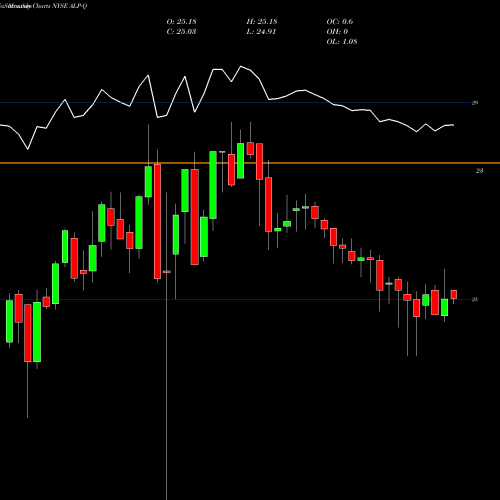The height and width of the screenshot is (500, 500).
Task: Click the orange horizontal resistance line
Action: [x=250, y=163]
